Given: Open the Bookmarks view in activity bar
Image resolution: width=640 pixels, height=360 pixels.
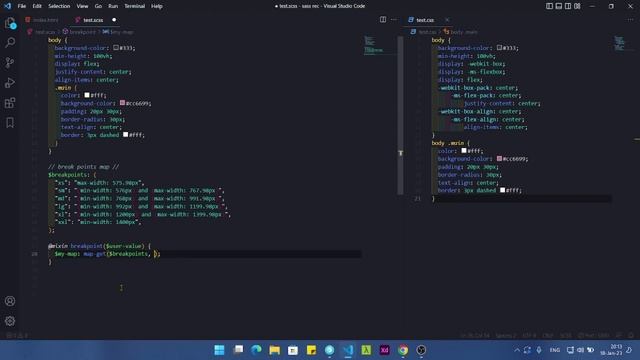Looking at the screenshot, I should click(10, 122).
